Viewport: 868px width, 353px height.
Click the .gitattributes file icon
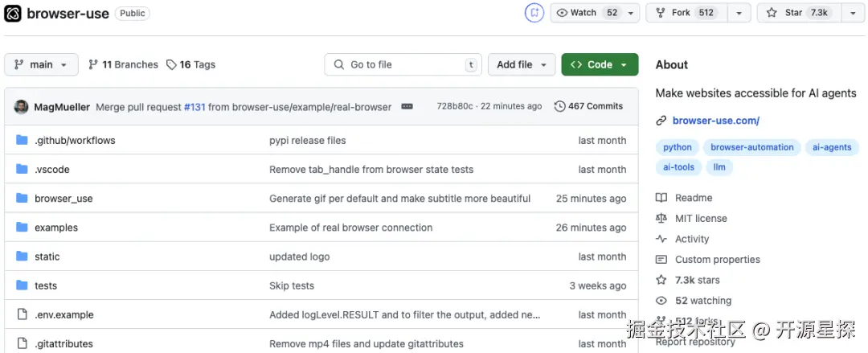point(23,343)
